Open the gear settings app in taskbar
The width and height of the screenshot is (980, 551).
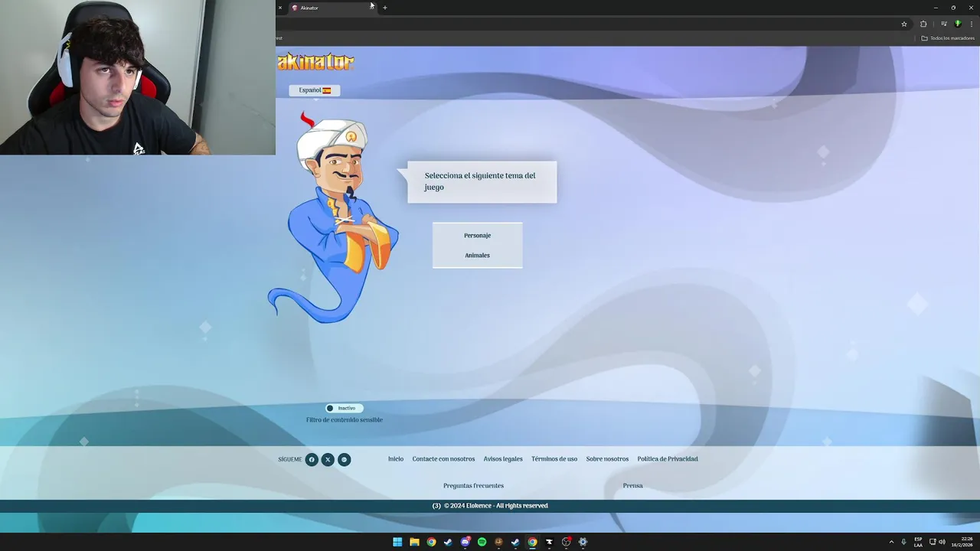[x=583, y=542]
